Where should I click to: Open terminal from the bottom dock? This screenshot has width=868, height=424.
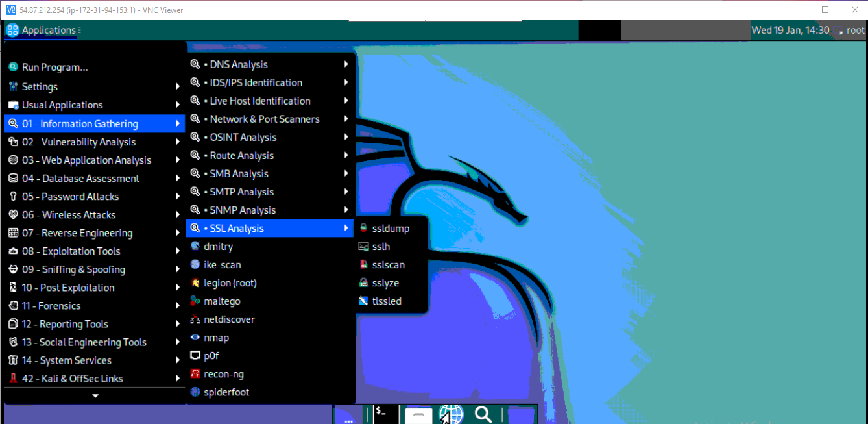385,414
